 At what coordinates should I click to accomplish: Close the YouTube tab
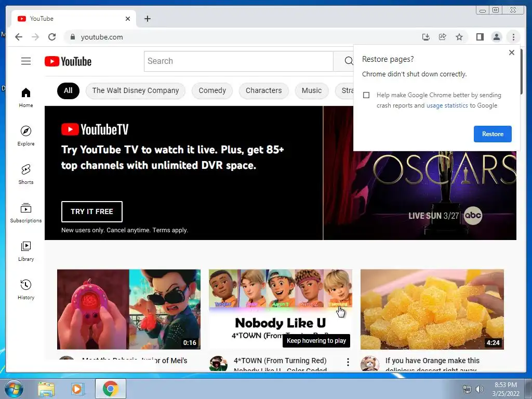tap(128, 19)
